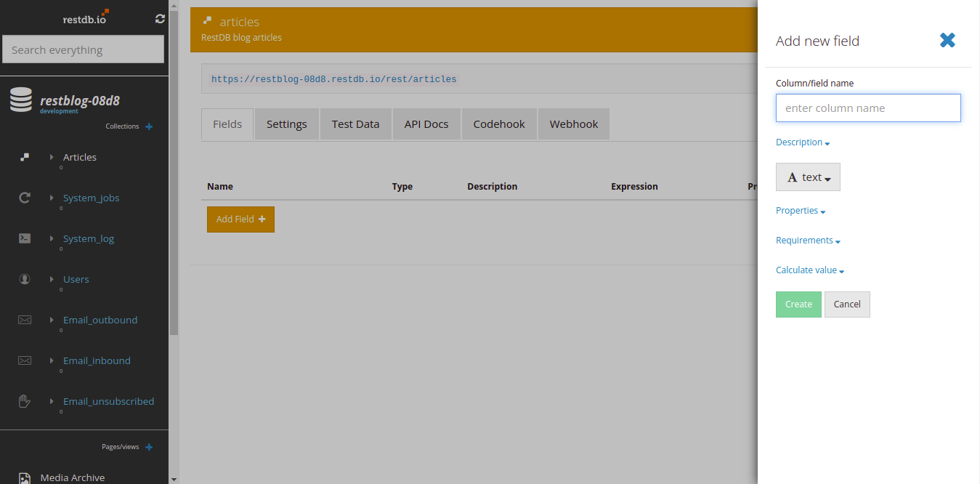
Task: Switch to the Settings tab
Action: coord(286,124)
